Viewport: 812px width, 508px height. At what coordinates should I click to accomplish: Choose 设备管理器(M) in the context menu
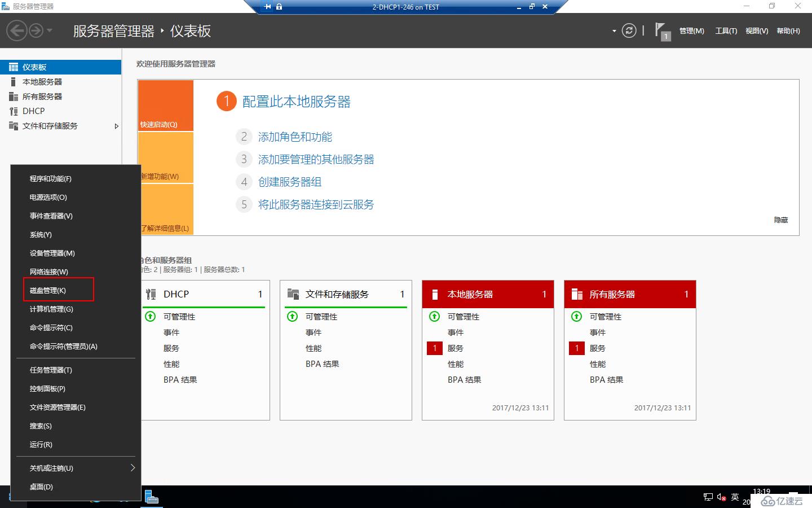coord(76,253)
